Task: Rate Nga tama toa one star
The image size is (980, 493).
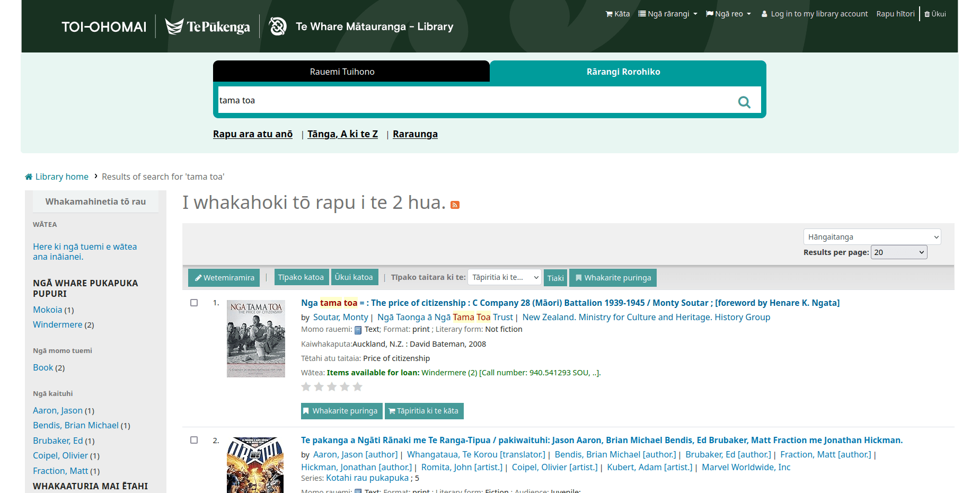Action: [x=306, y=386]
